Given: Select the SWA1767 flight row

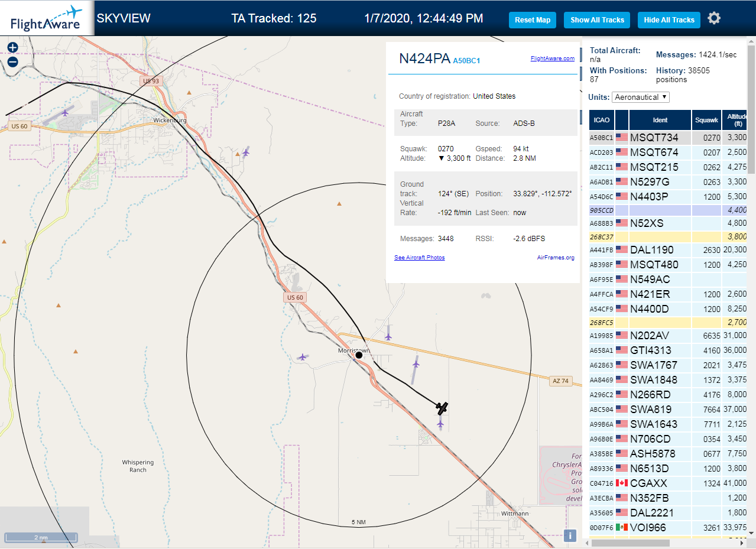Looking at the screenshot, I should click(668, 365).
